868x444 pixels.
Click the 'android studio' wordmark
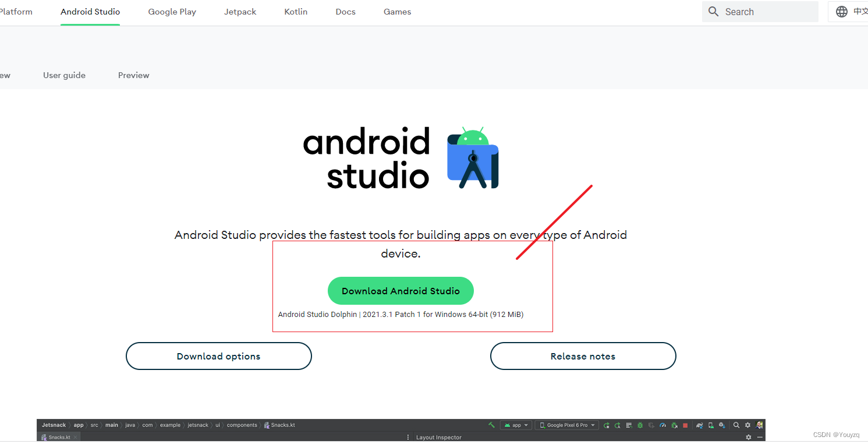[x=366, y=158]
